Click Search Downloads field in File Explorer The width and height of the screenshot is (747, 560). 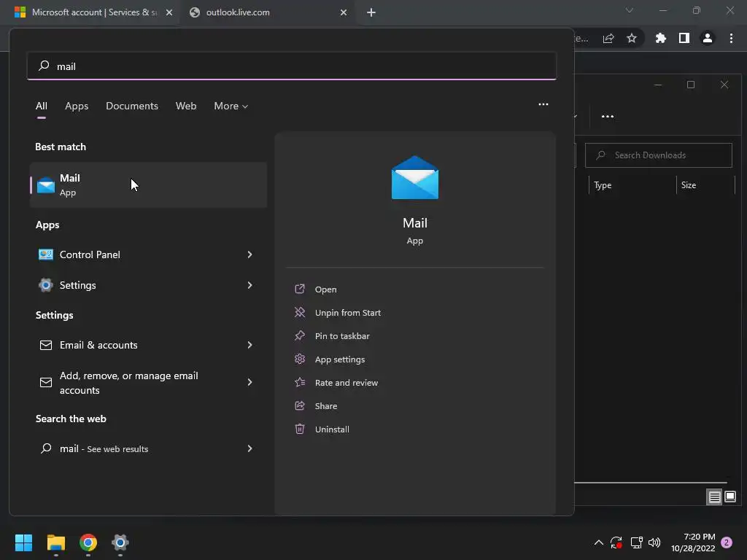pos(659,155)
